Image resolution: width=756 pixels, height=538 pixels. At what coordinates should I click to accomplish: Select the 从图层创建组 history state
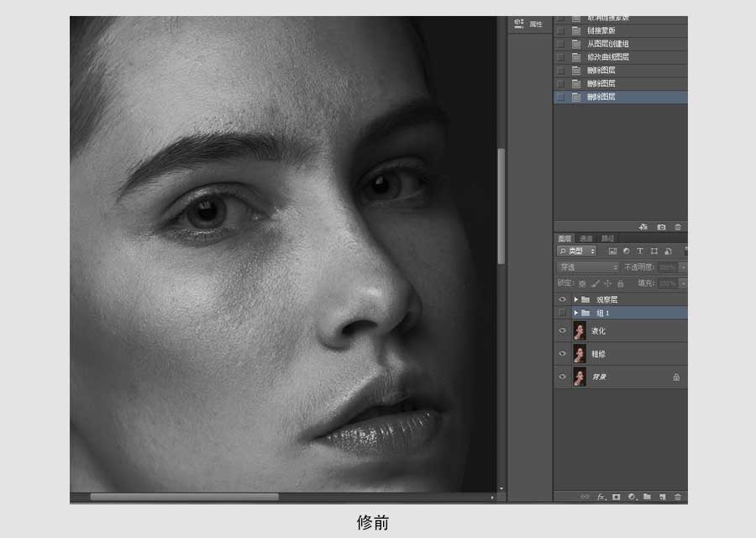[x=608, y=44]
